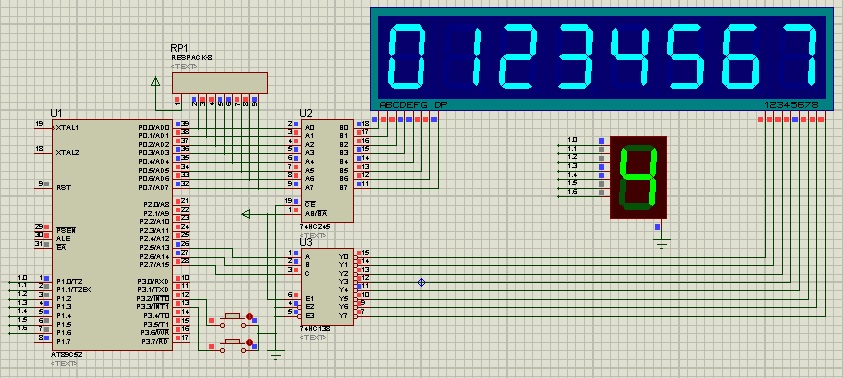The height and width of the screenshot is (378, 843).
Task: Click the 1.0 net label near the green display
Action: [x=572, y=140]
